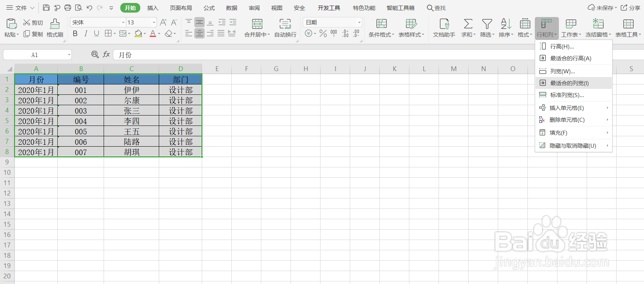Decrease decimal places icon
The width and height of the screenshot is (644, 284).
356,34
